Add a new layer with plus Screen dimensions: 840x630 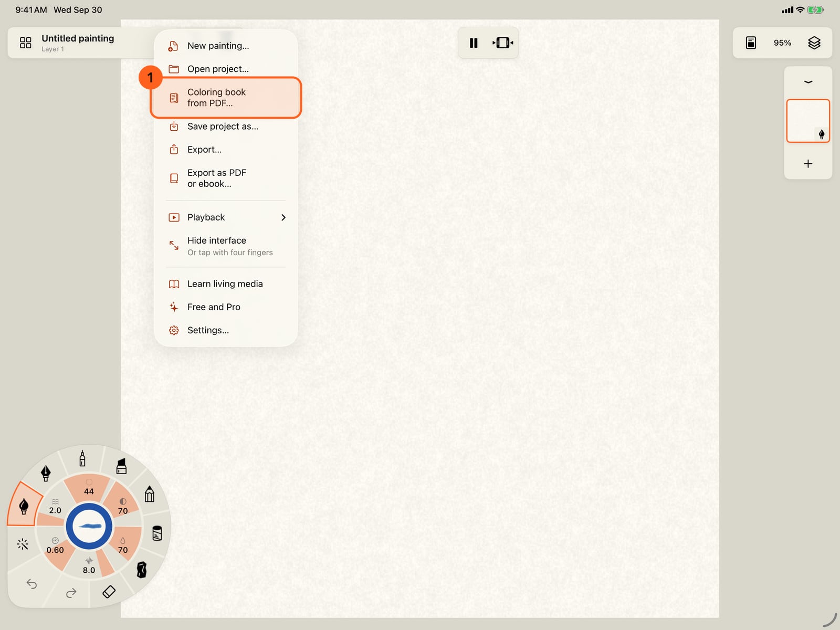click(808, 164)
